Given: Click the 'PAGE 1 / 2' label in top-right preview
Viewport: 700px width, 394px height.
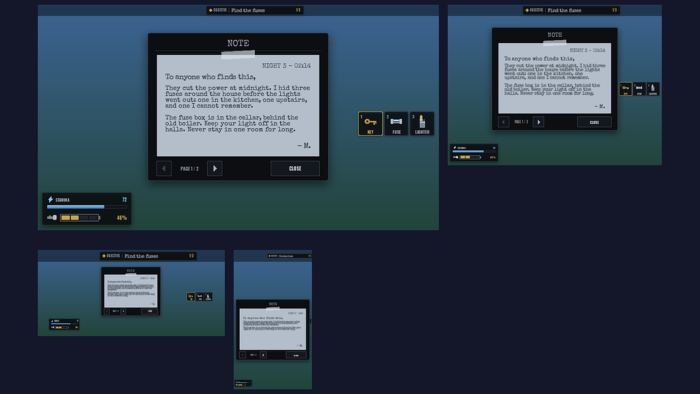Looking at the screenshot, I should coord(521,122).
